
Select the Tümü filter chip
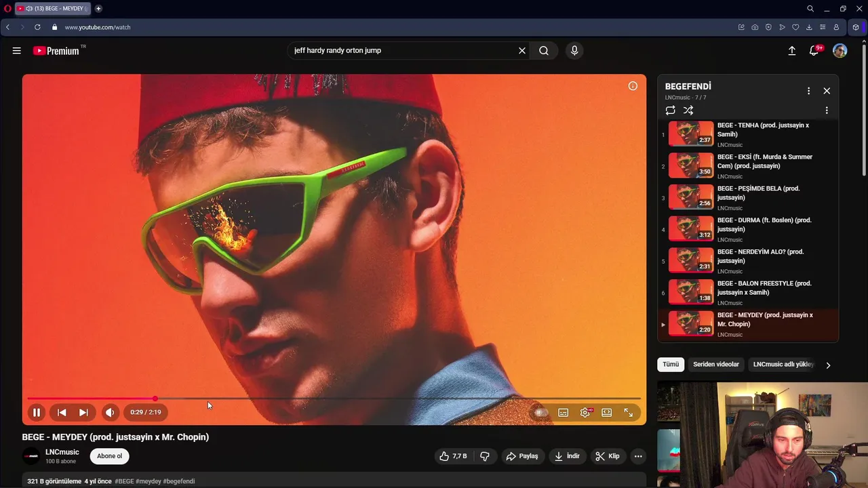pyautogui.click(x=671, y=365)
